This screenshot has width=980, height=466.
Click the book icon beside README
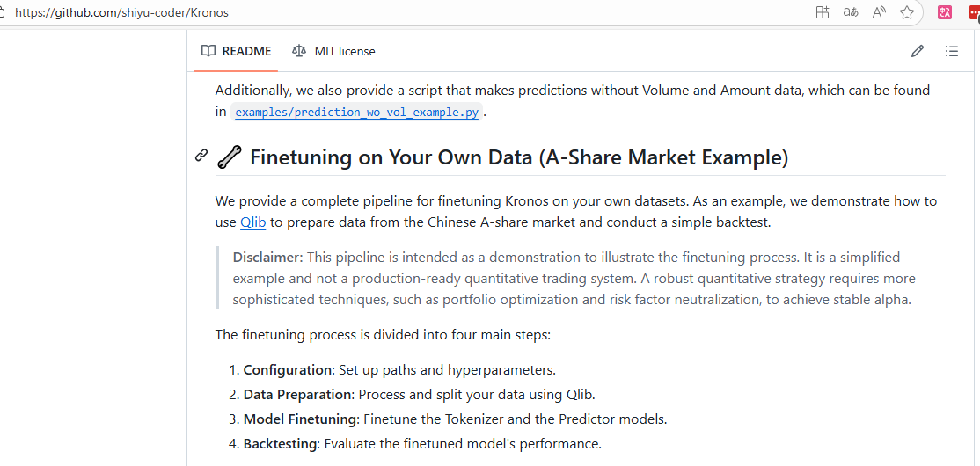tap(208, 51)
